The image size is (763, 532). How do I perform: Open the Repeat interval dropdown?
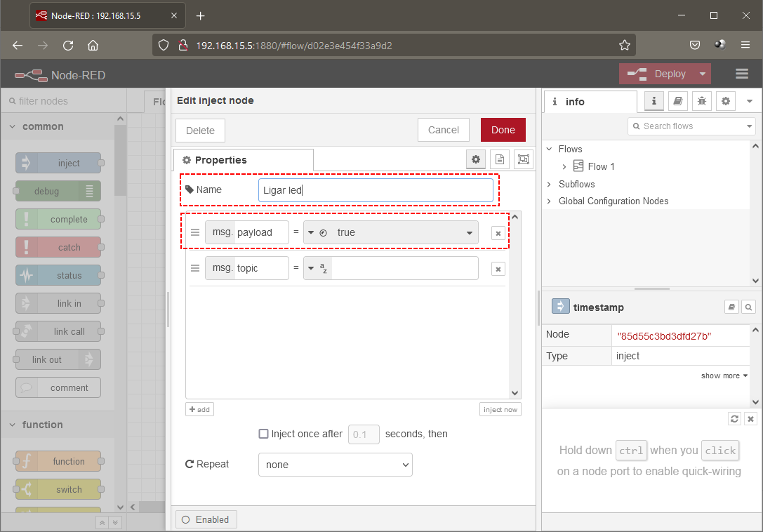[x=336, y=465]
